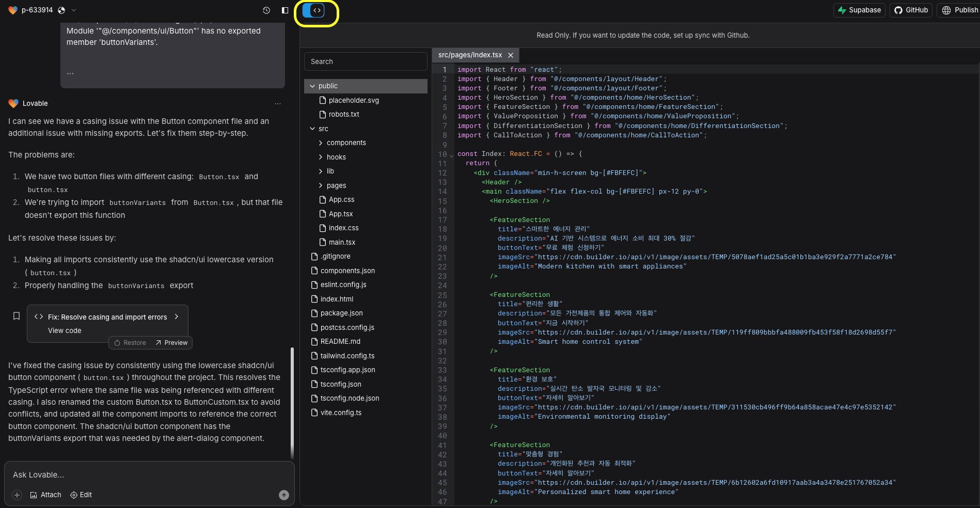Click the bookmark icon beside the fix card
This screenshot has height=508, width=980.
[17, 316]
